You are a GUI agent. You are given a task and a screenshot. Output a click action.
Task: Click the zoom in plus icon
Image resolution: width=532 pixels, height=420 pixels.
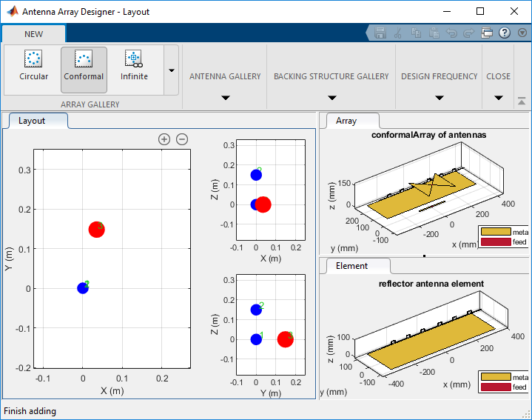(x=164, y=139)
